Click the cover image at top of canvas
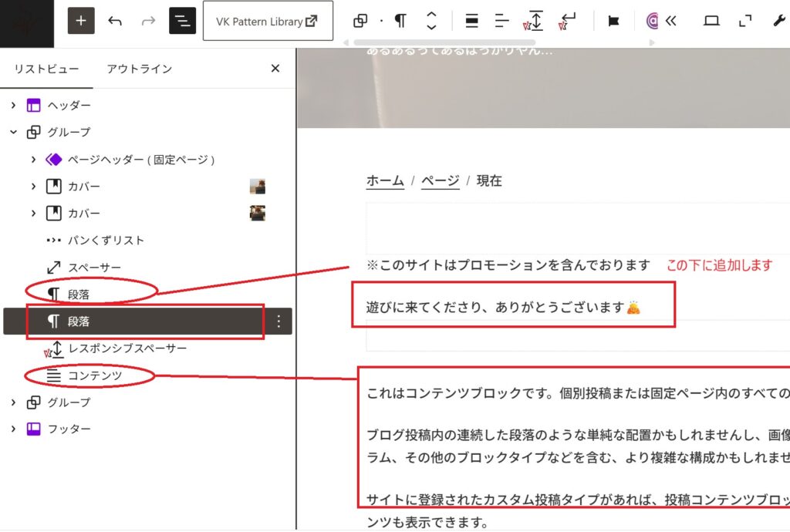The height and width of the screenshot is (532, 790). tap(544, 88)
